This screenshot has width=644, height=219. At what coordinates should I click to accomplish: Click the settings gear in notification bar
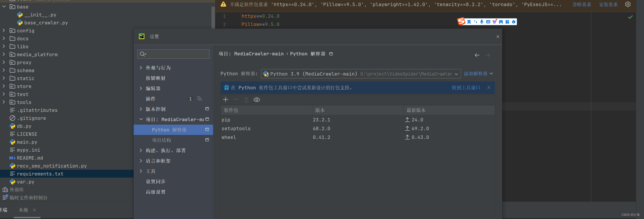[628, 4]
